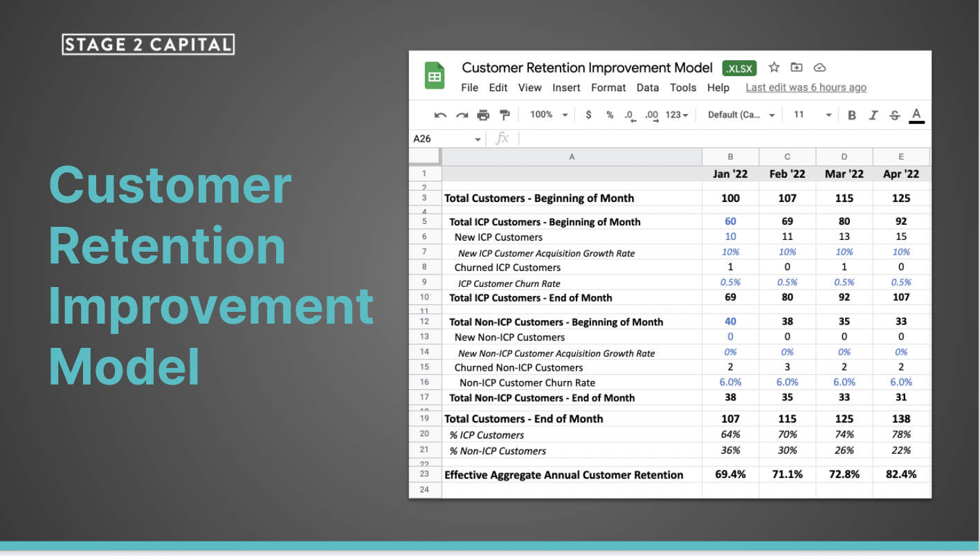Open the Insert menu
The width and height of the screenshot is (980, 556).
click(566, 88)
